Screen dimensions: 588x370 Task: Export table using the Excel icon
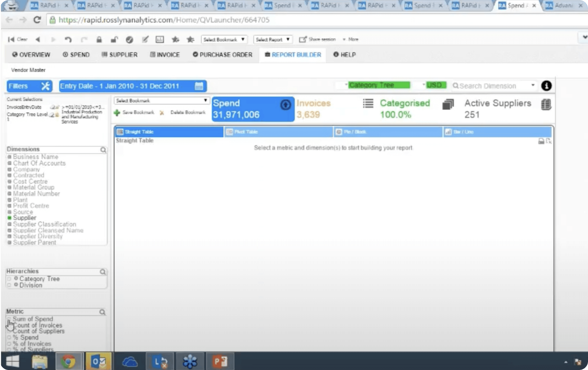[x=549, y=141]
